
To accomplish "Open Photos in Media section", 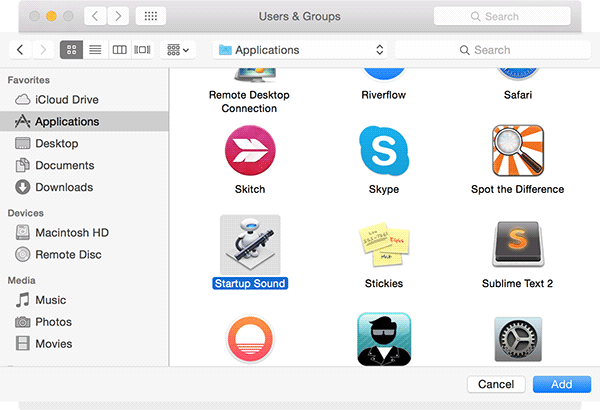I will click(84, 322).
